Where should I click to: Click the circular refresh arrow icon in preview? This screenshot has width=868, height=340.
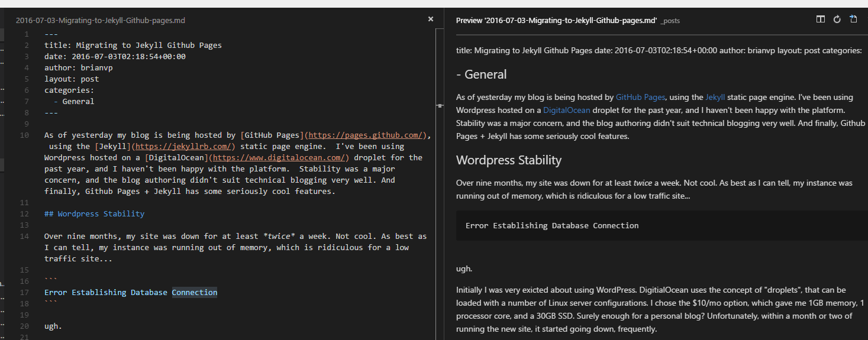click(x=837, y=19)
